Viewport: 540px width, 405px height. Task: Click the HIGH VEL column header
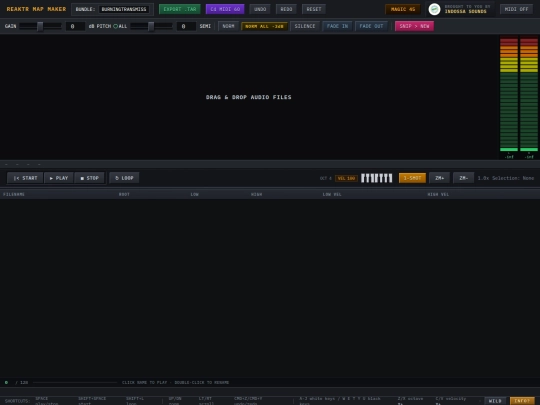[x=438, y=194]
